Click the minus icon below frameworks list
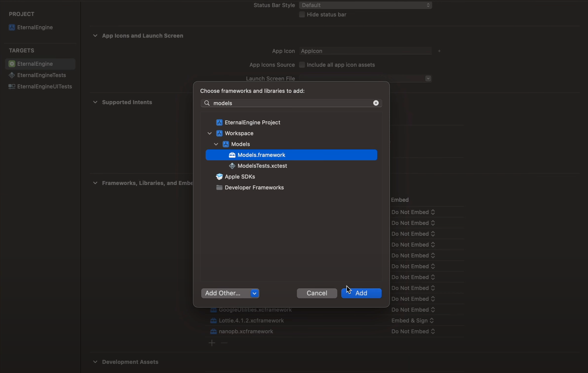This screenshot has height=373, width=588. coord(224,343)
